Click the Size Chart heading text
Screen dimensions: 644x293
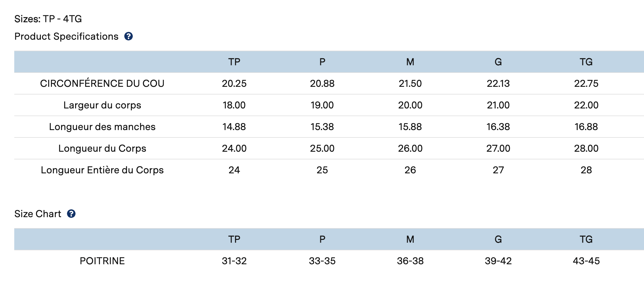38,214
